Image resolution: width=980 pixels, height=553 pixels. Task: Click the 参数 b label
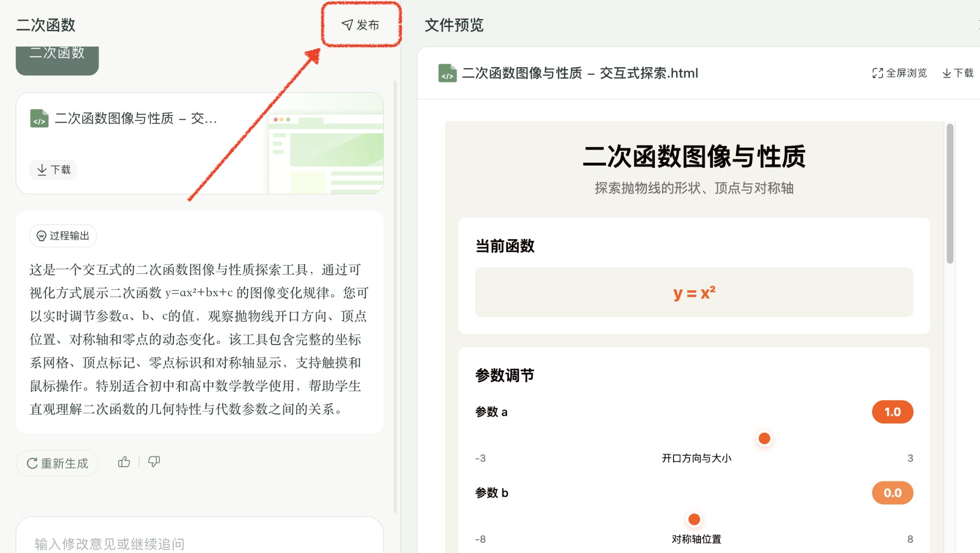coord(492,493)
